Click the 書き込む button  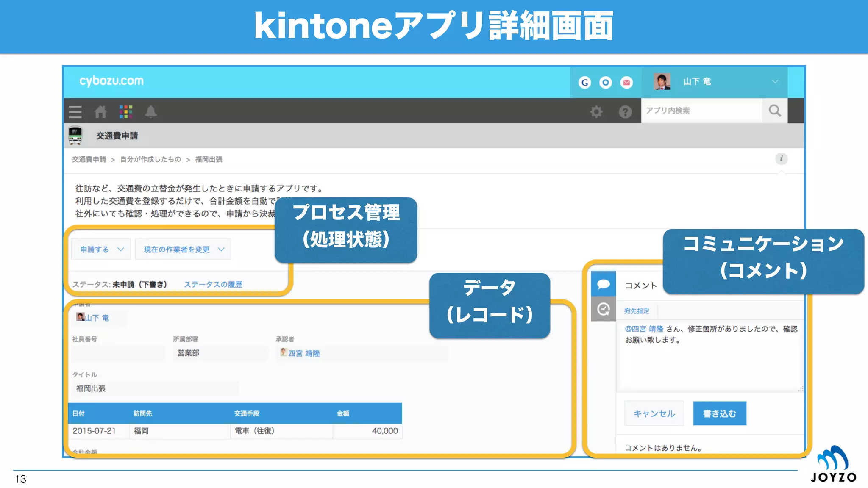tap(720, 413)
